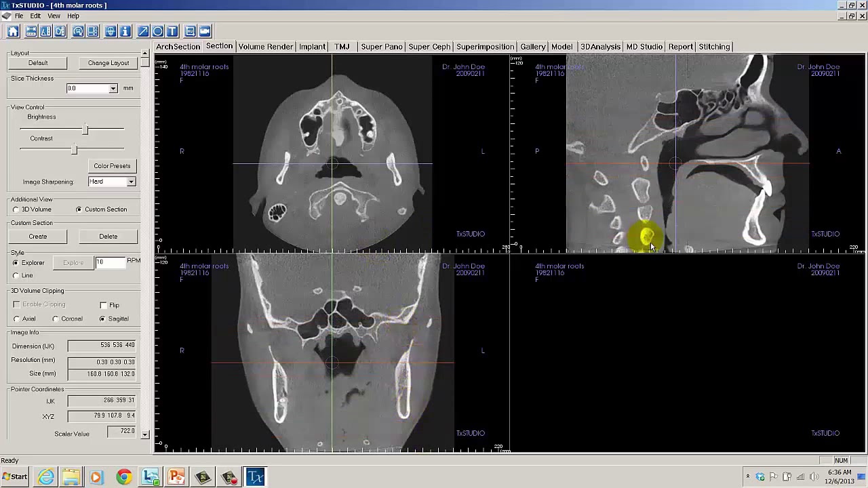This screenshot has height=488, width=868.
Task: Click the skull orientation toolbar icon
Action: [111, 31]
